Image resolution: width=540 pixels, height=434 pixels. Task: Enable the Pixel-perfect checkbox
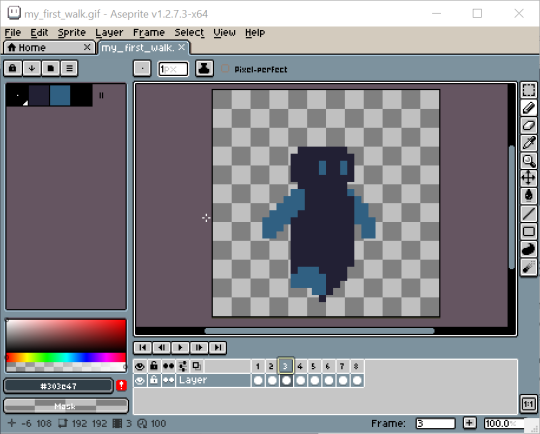[225, 69]
